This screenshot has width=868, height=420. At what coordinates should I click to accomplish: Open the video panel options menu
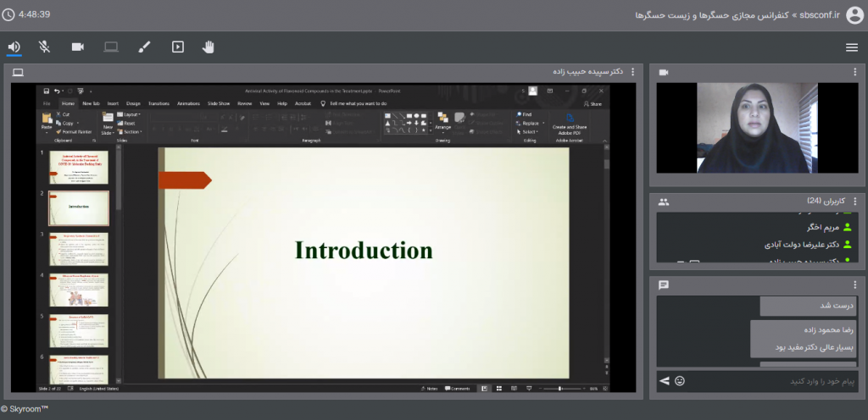855,73
